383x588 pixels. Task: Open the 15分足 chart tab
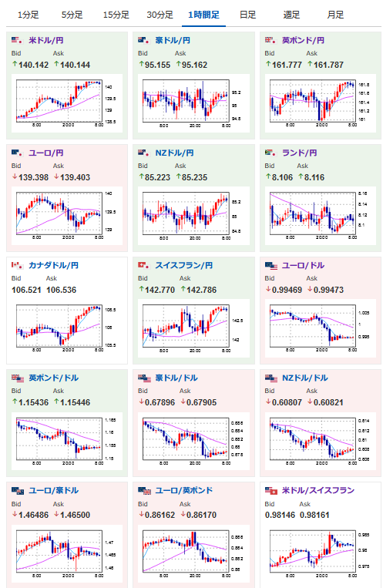coord(116,15)
